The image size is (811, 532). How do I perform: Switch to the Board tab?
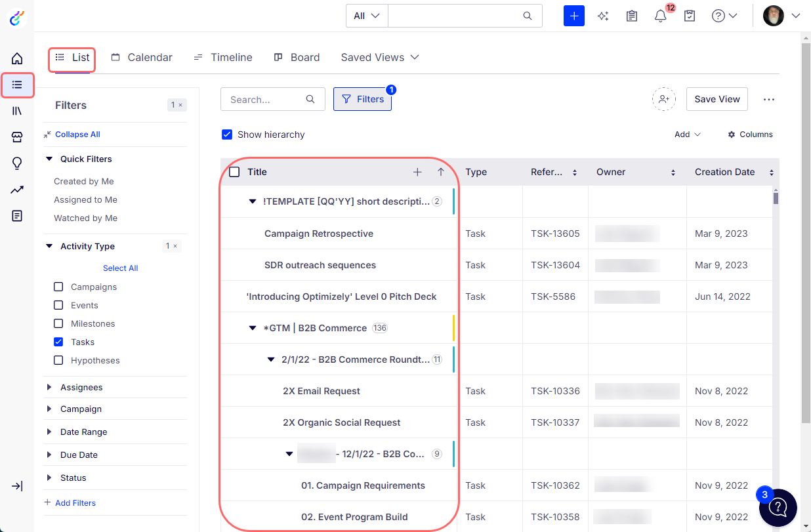[297, 58]
